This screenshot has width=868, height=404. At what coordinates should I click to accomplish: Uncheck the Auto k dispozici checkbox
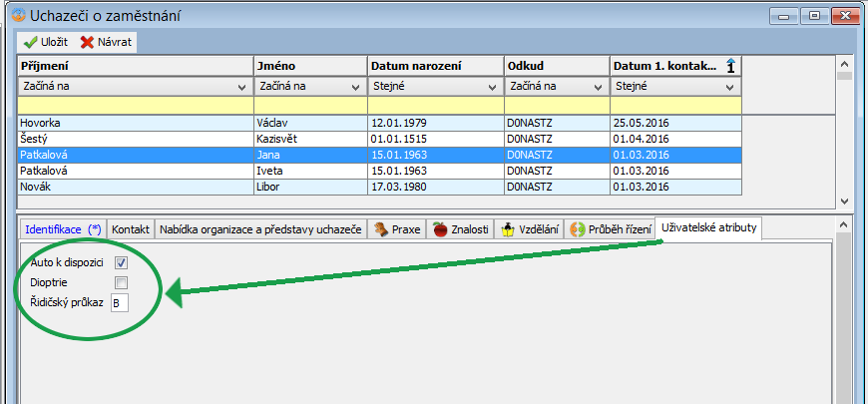(121, 263)
